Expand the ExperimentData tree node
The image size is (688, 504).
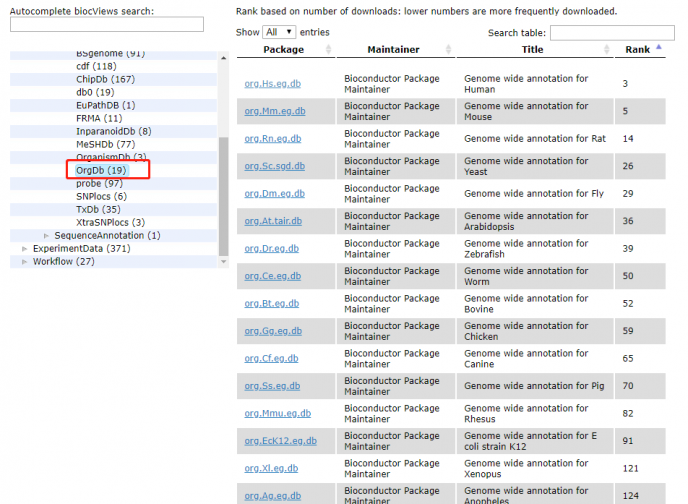pos(25,249)
